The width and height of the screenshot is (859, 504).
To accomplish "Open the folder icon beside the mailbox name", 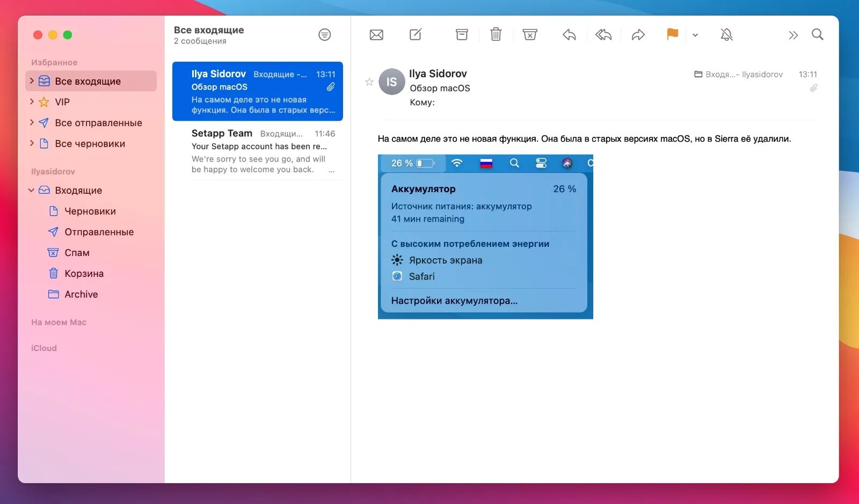I will tap(698, 74).
